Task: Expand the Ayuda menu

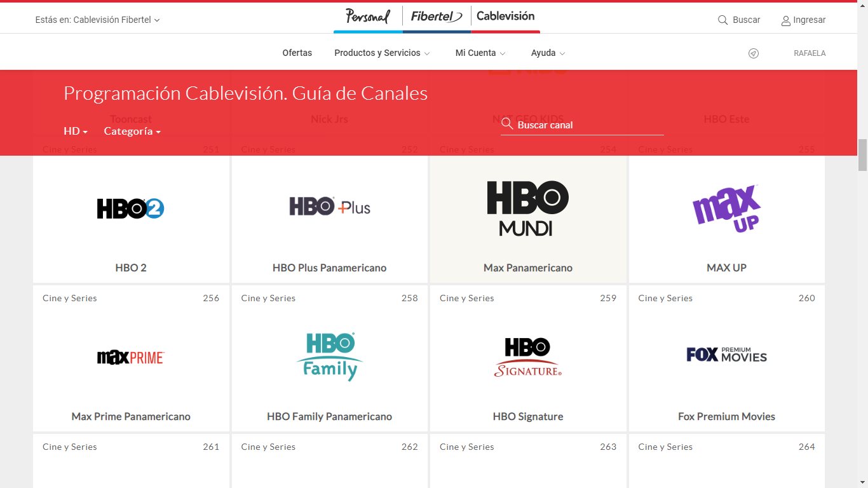Action: pos(548,53)
